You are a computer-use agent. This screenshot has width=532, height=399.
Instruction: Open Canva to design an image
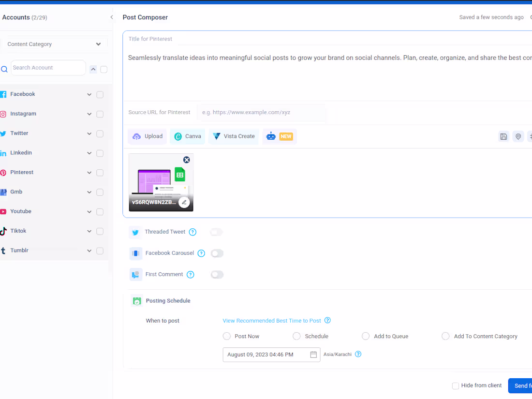[187, 136]
